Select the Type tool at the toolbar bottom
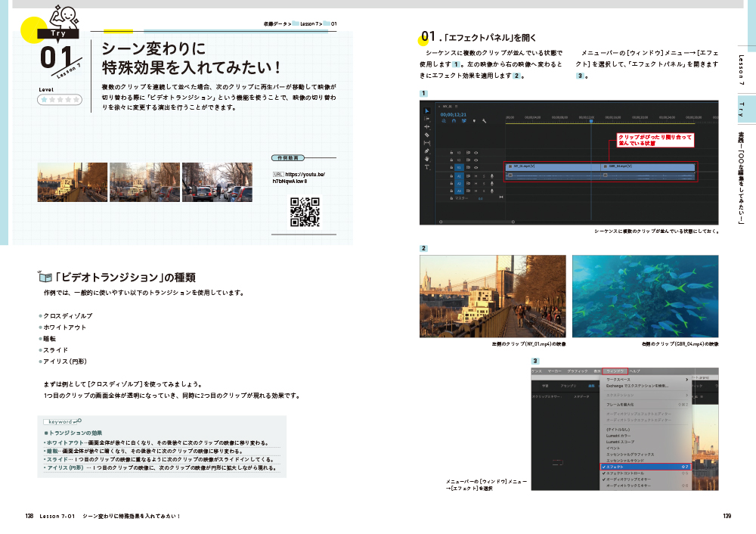Viewport: 756px width, 534px height. [x=427, y=166]
